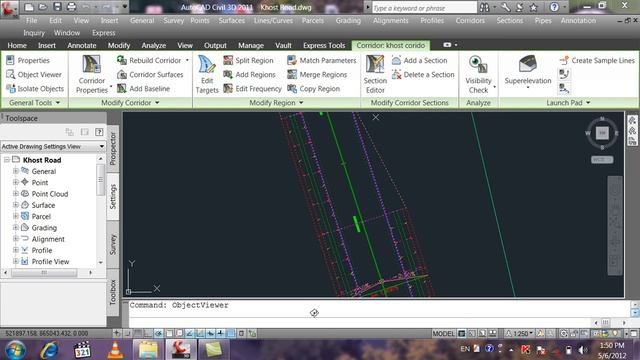Select Merge Regions tool
The height and width of the screenshot is (360, 640).
(317, 75)
